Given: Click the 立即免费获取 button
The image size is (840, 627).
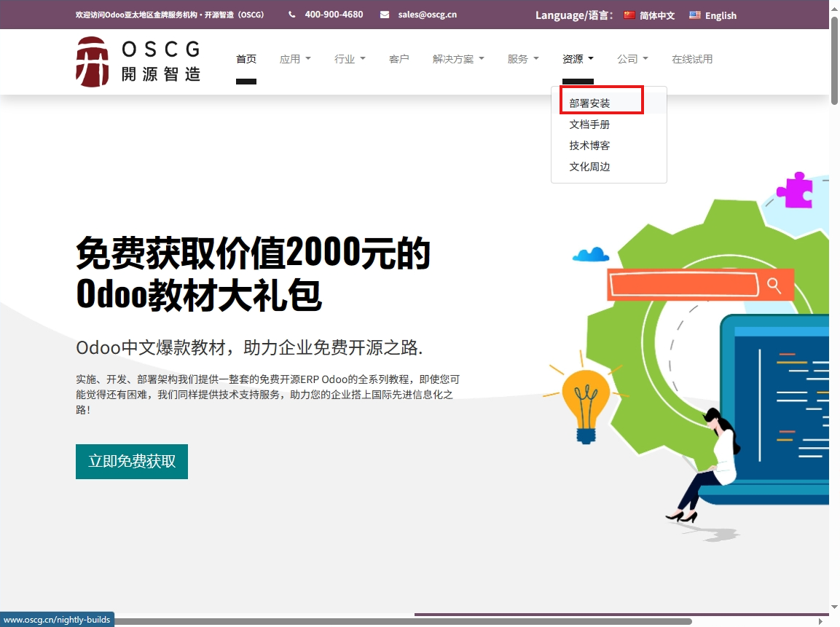Looking at the screenshot, I should pos(131,461).
